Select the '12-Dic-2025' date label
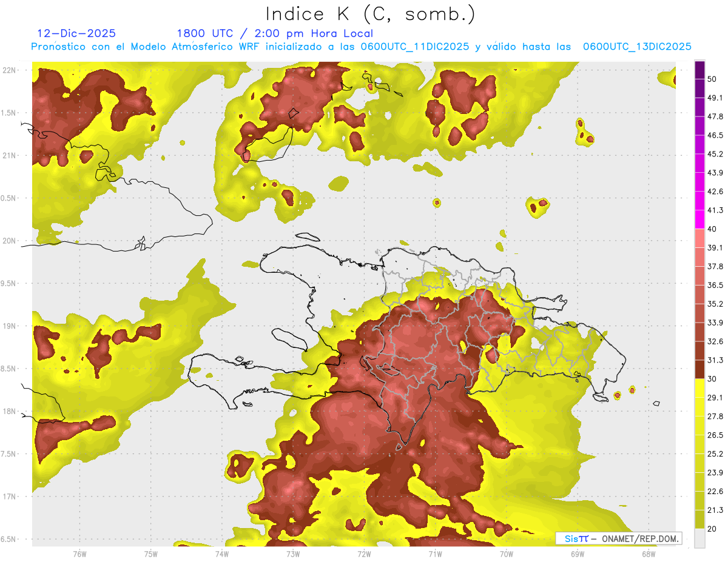728x562 pixels. (x=76, y=33)
